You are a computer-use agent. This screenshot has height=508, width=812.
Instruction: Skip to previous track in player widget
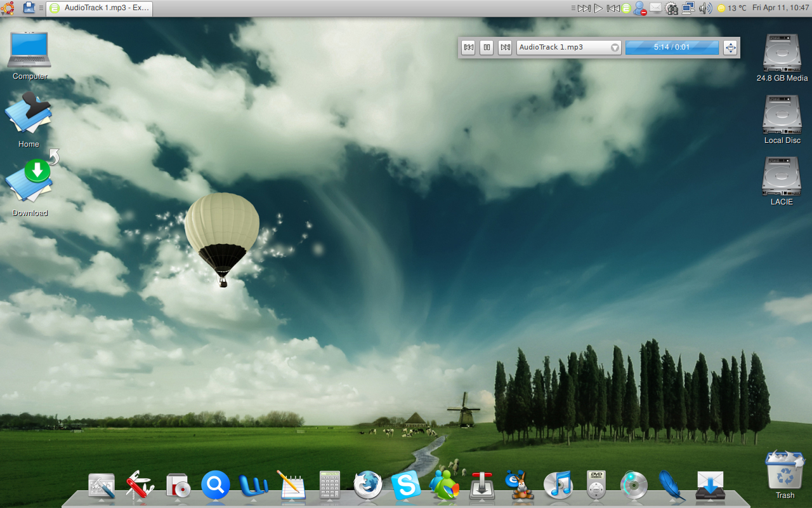coord(468,48)
